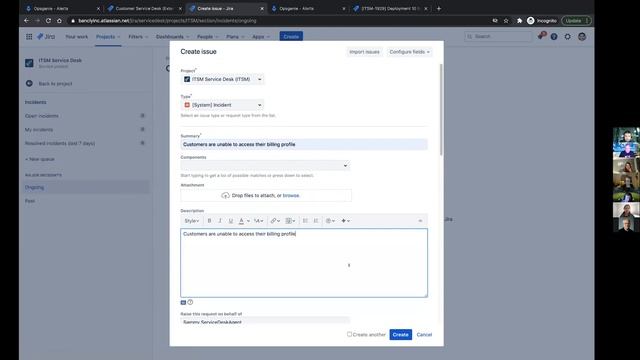This screenshot has width=640, height=360.
Task: Click New queue in the sidebar
Action: pos(40,159)
